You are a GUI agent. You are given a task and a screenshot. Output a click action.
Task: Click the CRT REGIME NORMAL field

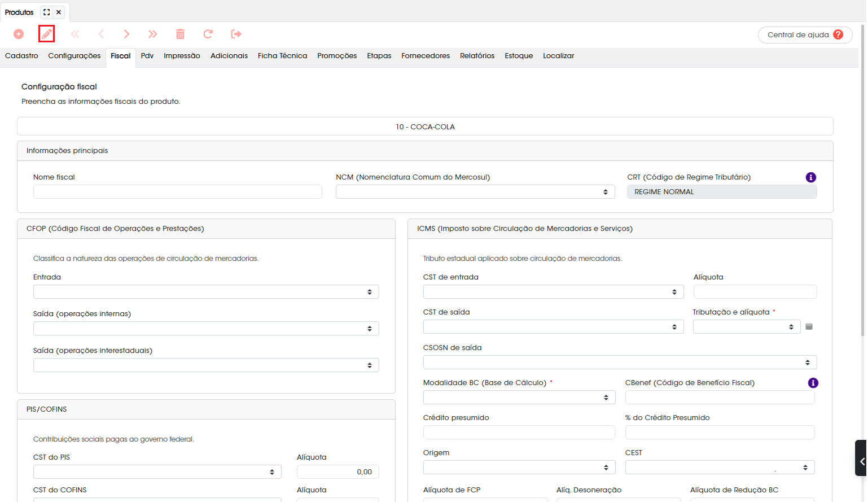[722, 192]
